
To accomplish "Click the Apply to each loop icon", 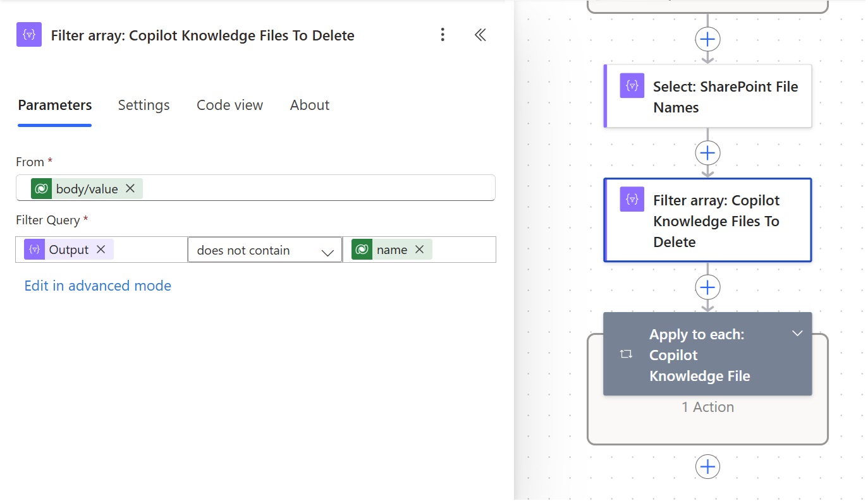I will point(625,354).
